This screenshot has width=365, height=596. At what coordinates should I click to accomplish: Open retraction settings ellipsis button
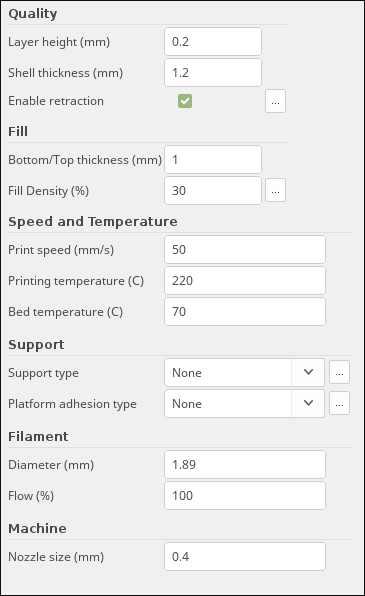(275, 101)
